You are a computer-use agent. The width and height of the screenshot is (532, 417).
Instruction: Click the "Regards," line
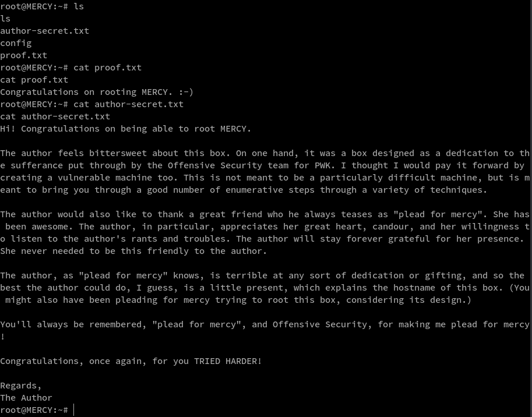[x=21, y=386]
